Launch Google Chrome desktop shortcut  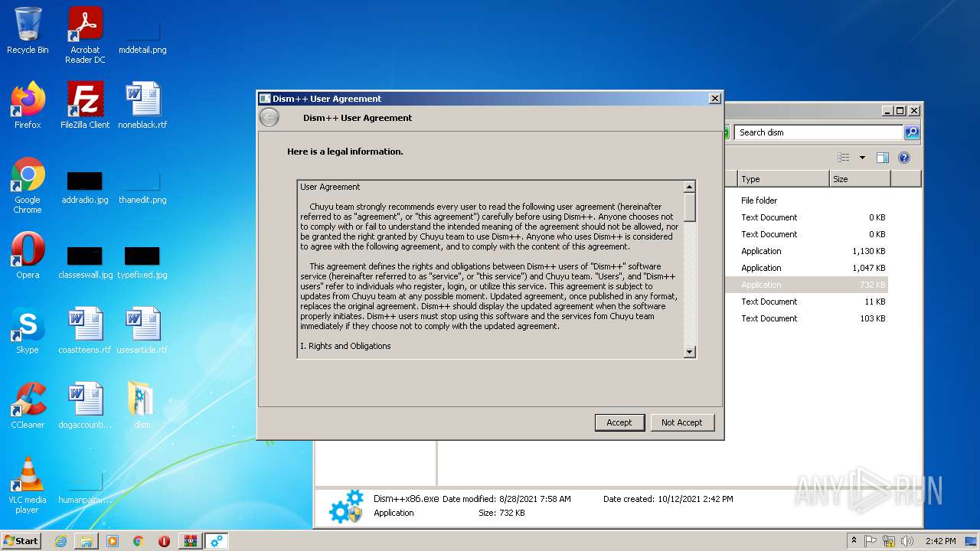[28, 185]
